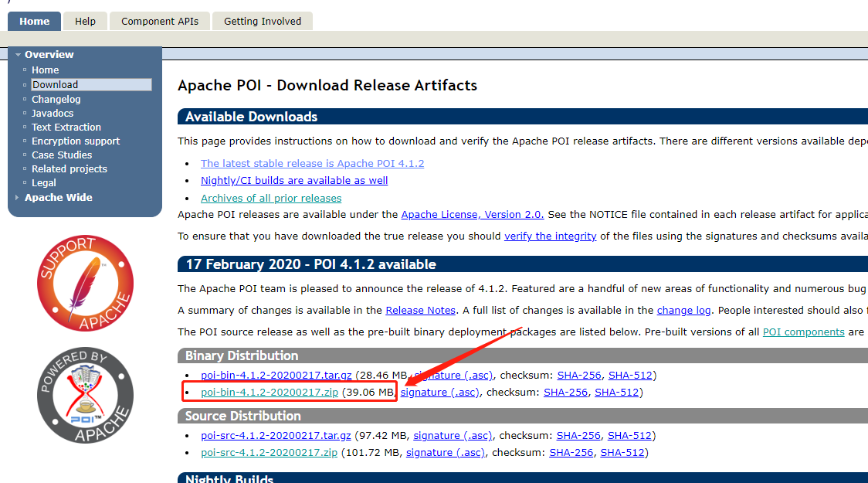The height and width of the screenshot is (483, 868).
Task: Open SHA-512 checksum for poi-bin tar.gz
Action: 630,375
